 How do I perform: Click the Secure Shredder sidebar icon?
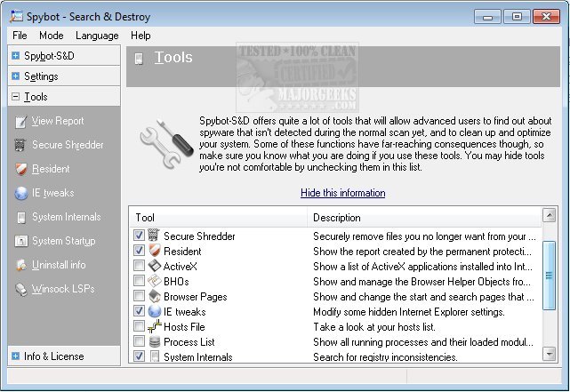point(20,145)
